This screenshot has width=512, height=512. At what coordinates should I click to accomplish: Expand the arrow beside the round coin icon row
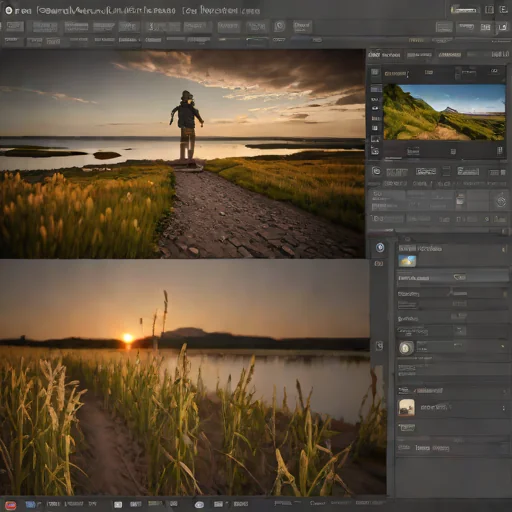503,347
